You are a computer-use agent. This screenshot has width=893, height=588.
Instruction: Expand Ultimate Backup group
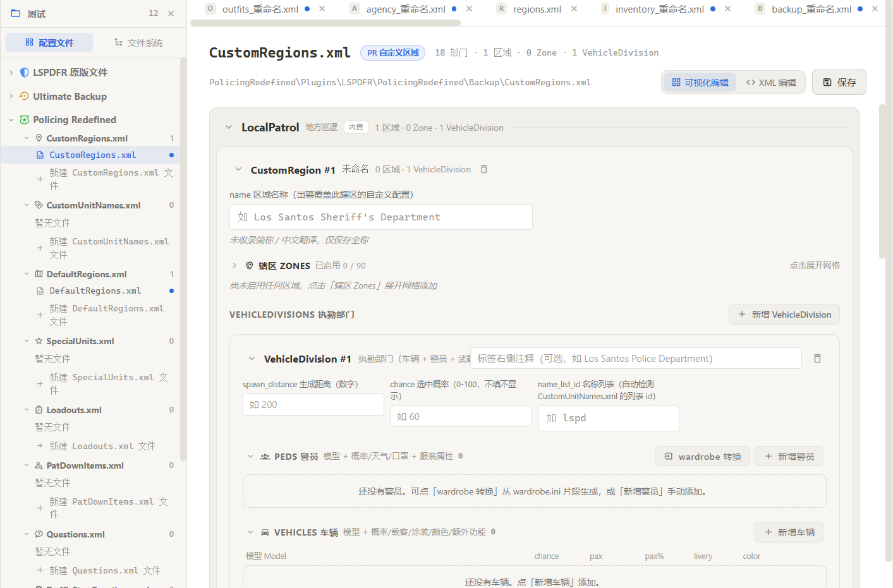click(11, 96)
